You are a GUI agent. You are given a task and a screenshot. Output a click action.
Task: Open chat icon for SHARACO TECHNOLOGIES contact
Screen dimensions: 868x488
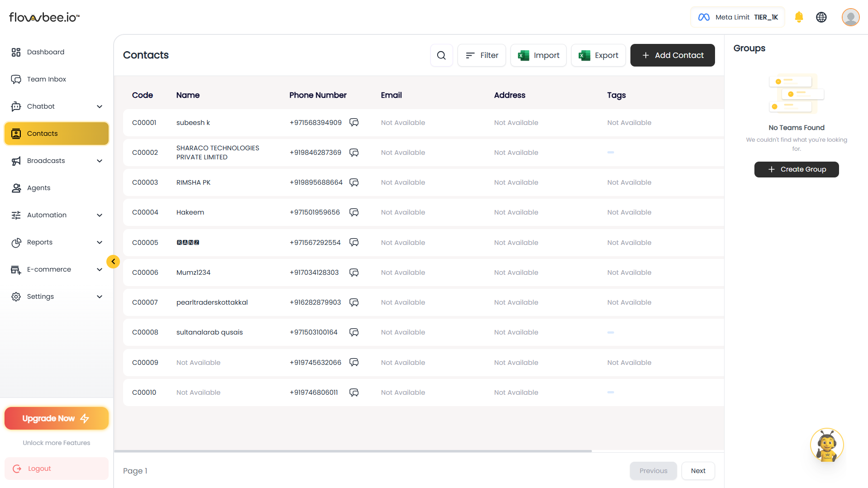pyautogui.click(x=354, y=153)
